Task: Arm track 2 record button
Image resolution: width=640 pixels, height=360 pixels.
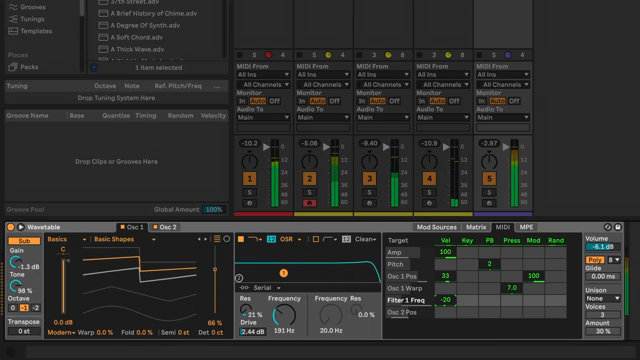Action: tap(309, 203)
